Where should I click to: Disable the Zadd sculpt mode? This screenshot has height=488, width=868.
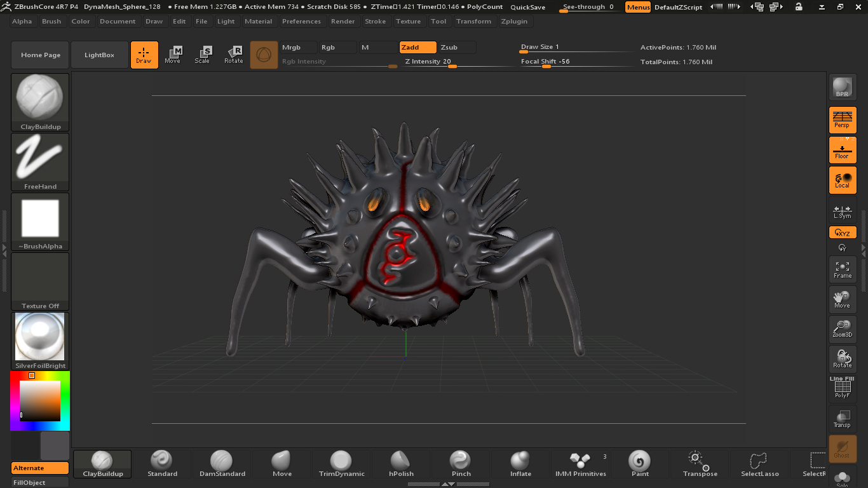pyautogui.click(x=417, y=48)
